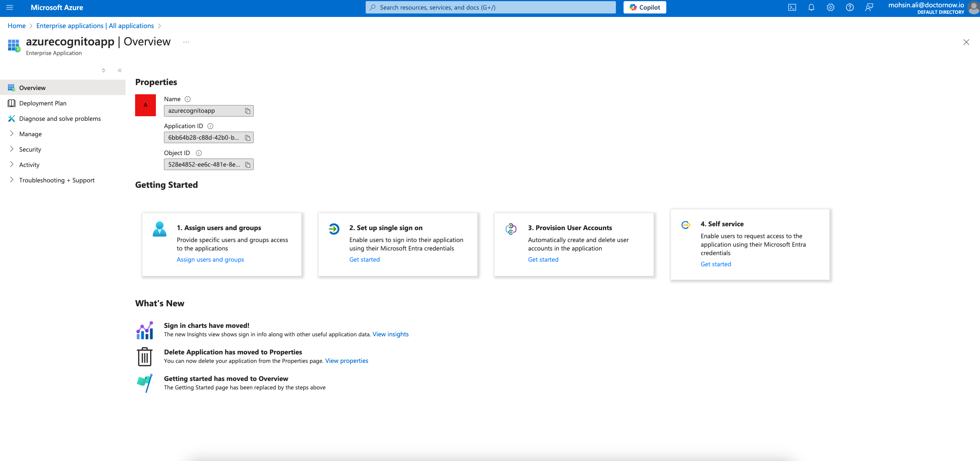The height and width of the screenshot is (461, 980).
Task: Select Diagnose and solve problems
Action: [60, 119]
